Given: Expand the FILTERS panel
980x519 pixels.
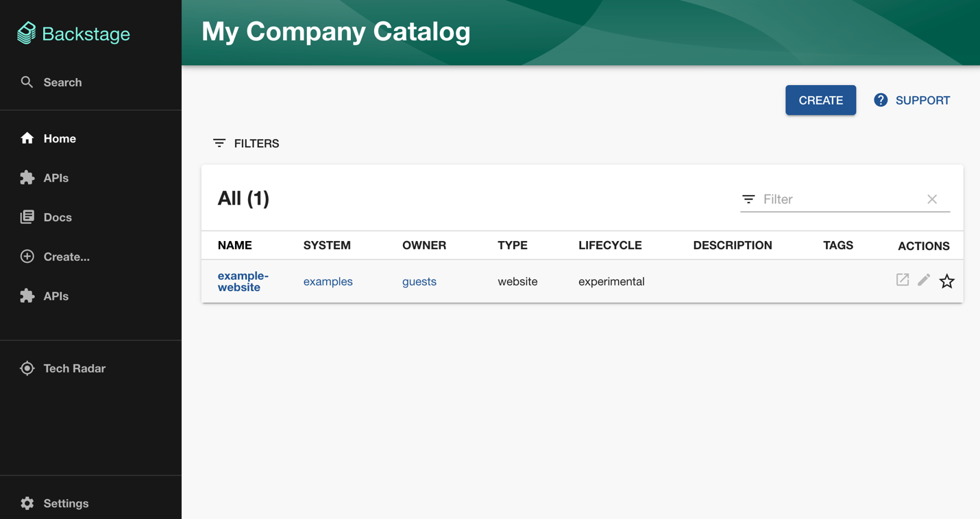Looking at the screenshot, I should coord(246,143).
